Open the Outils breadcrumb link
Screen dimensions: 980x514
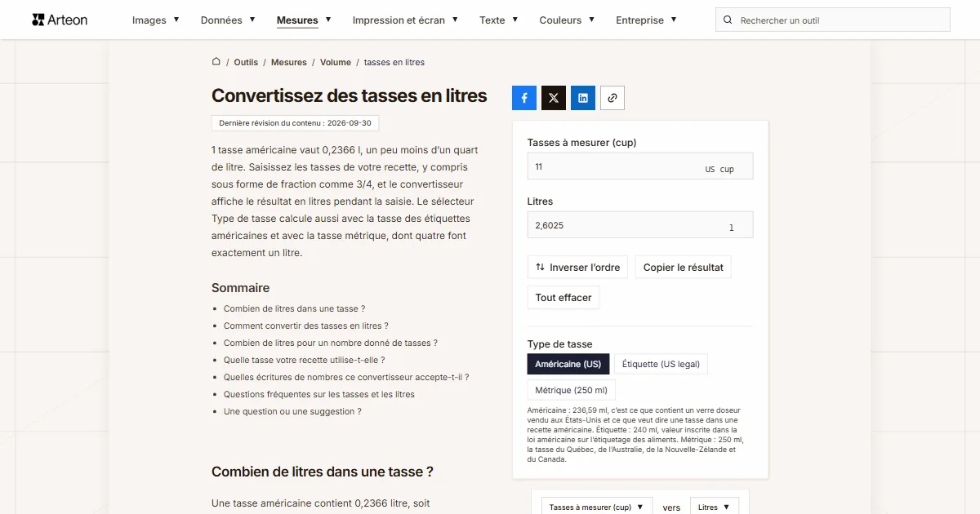coord(246,62)
